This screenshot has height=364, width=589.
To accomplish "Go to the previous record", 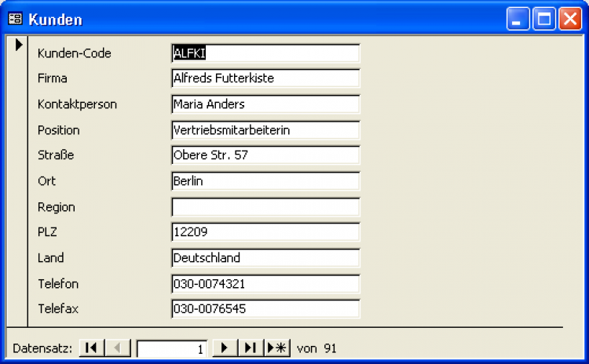I will click(117, 348).
